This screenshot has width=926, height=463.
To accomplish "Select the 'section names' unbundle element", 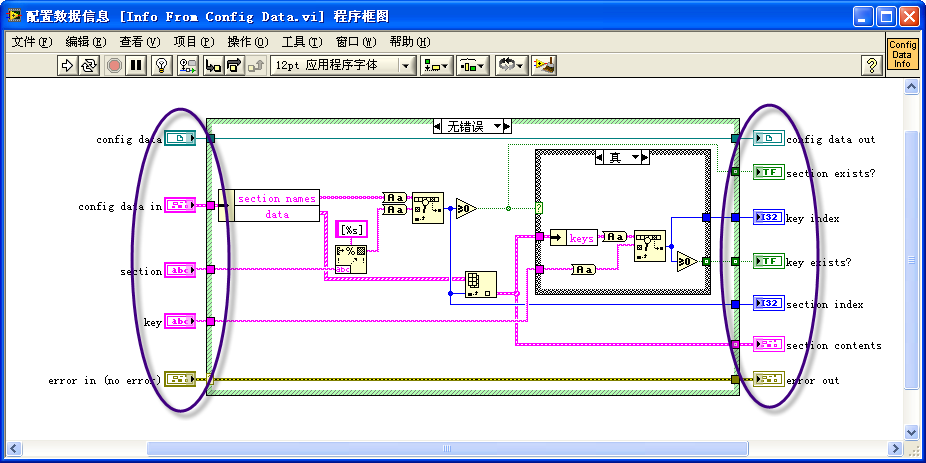I will pyautogui.click(x=276, y=198).
